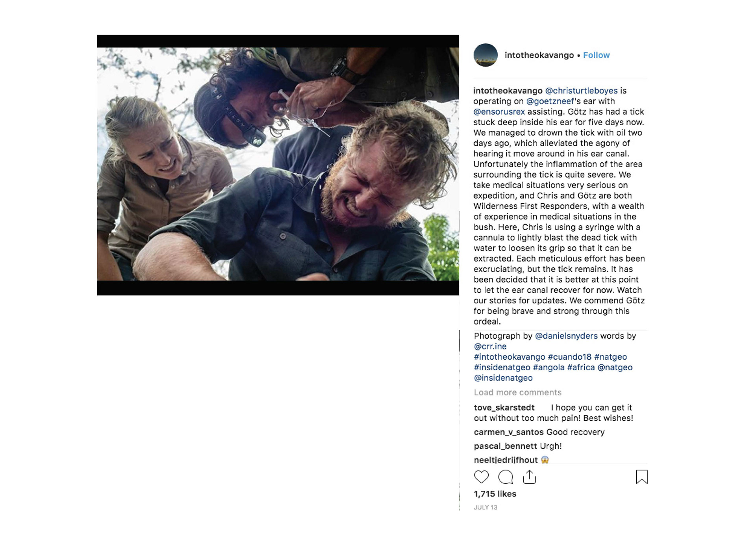Open intotheokavango username in header
The width and height of the screenshot is (756, 535).
pos(539,55)
